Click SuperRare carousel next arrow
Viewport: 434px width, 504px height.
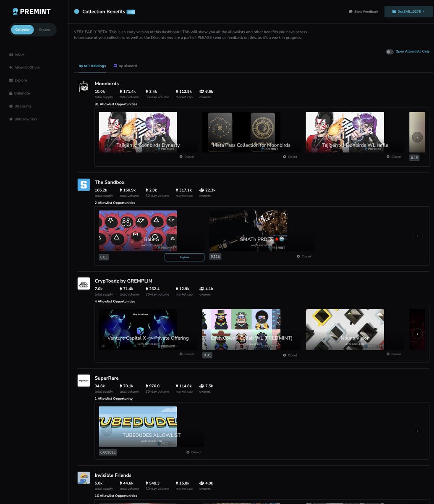[417, 430]
